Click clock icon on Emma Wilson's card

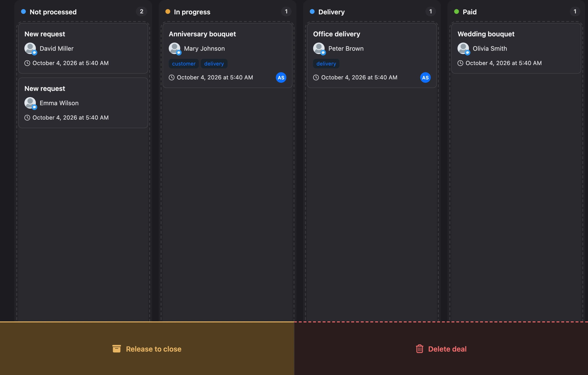[x=27, y=117]
